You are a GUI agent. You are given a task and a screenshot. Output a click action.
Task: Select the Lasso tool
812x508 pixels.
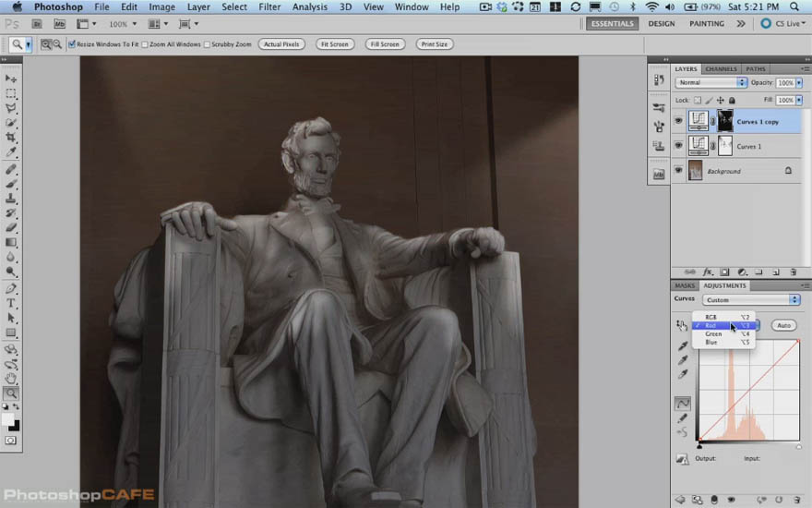[10, 108]
